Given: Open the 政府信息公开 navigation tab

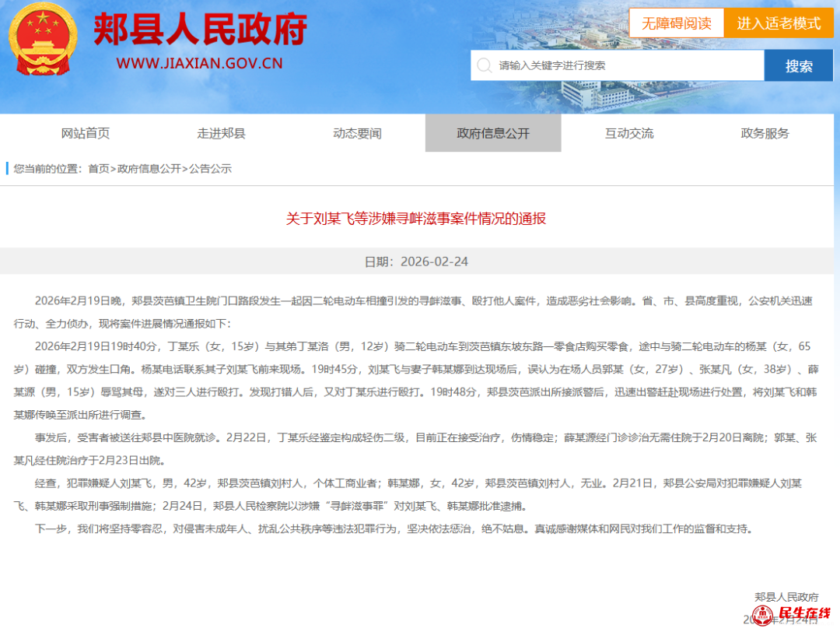Looking at the screenshot, I should pyautogui.click(x=493, y=133).
